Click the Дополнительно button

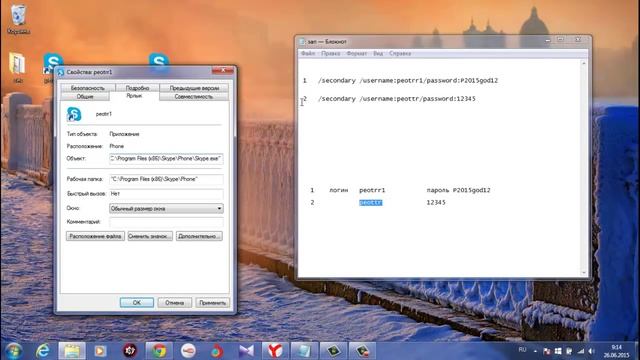(x=199, y=236)
